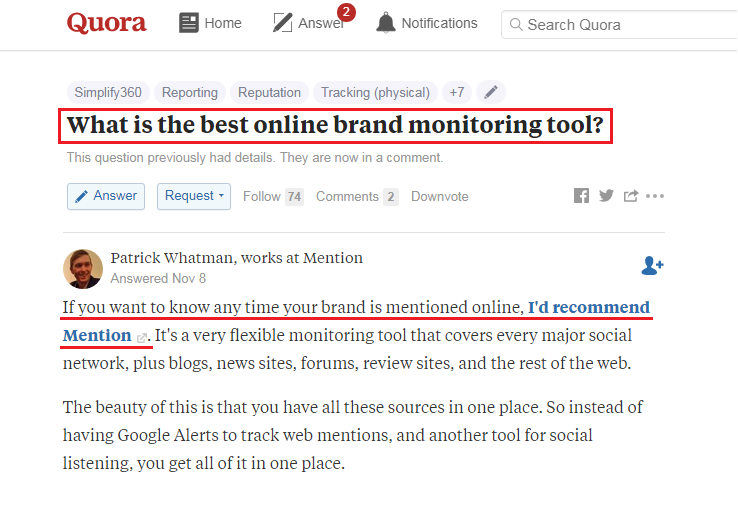Expand the +7 more topics
The image size is (738, 507).
tap(457, 92)
